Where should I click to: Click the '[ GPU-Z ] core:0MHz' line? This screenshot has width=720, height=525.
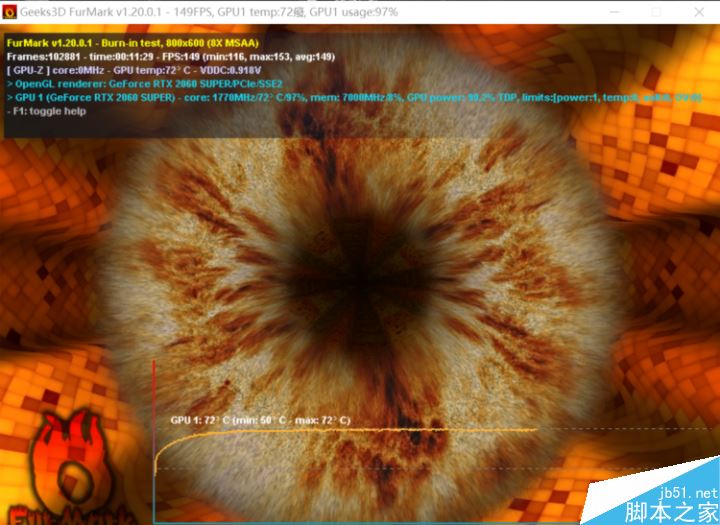[134, 70]
